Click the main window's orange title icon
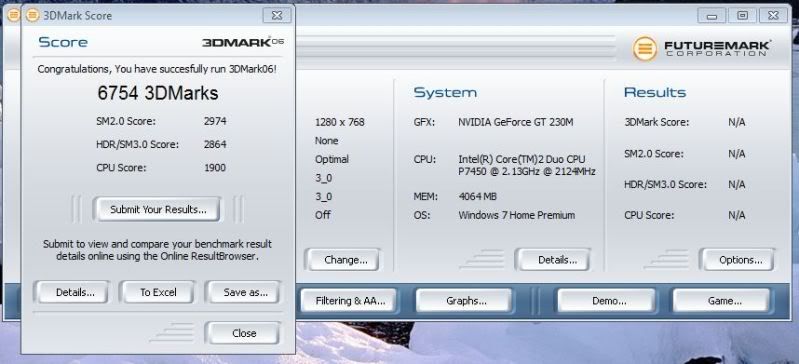Screen dimensions: 799x364 13,15
